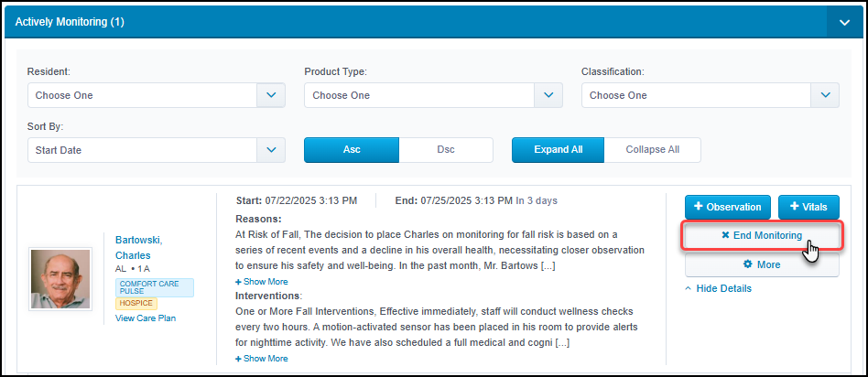Click Charles Bartowski's photo thumbnail
Viewport: 868px width, 377px height.
(x=60, y=279)
